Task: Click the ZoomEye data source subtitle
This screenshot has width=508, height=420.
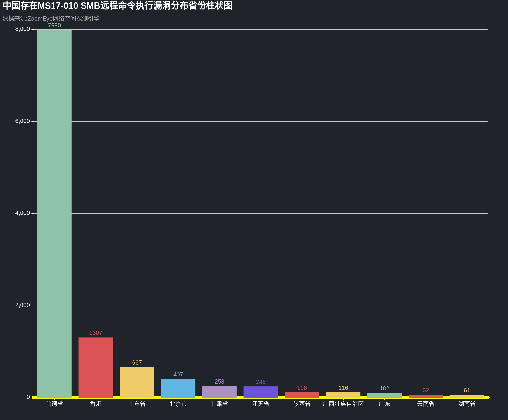Action: click(51, 18)
